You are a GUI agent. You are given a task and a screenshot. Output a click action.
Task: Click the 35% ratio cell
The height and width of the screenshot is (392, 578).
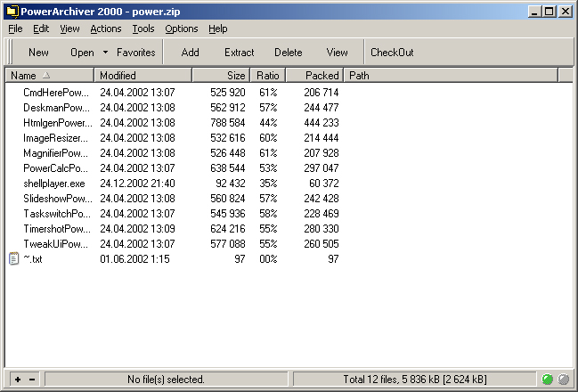click(x=268, y=184)
